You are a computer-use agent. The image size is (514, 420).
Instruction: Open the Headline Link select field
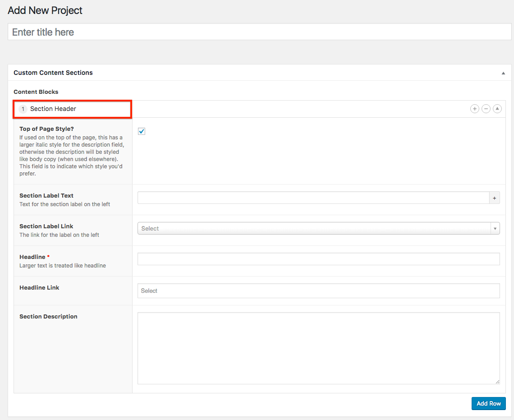tap(318, 291)
